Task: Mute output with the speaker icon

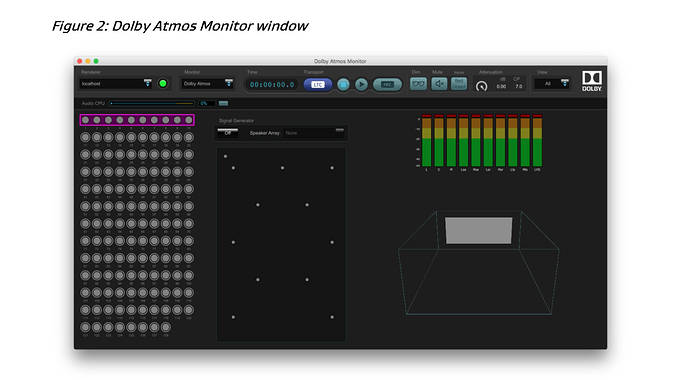Action: click(439, 84)
